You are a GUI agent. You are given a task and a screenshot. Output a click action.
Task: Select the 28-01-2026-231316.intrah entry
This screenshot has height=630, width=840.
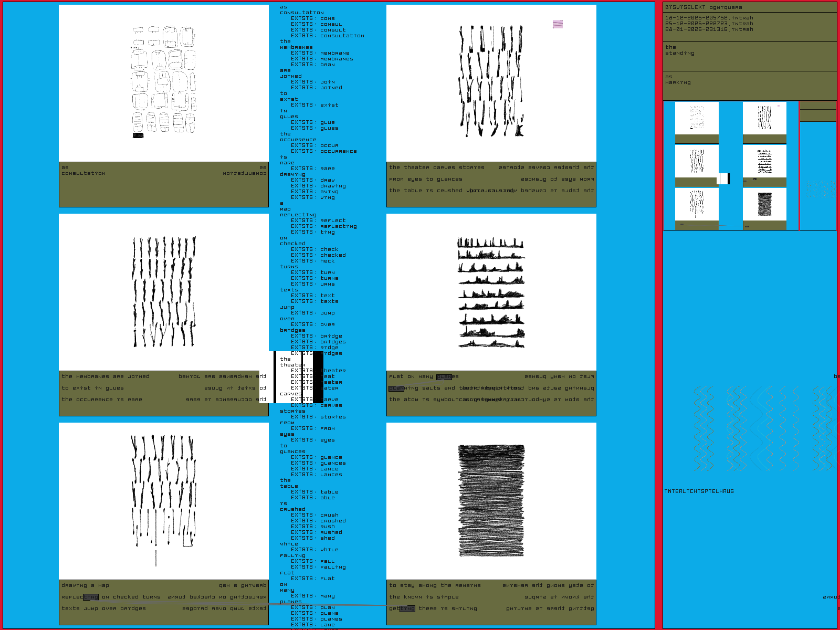[709, 29]
